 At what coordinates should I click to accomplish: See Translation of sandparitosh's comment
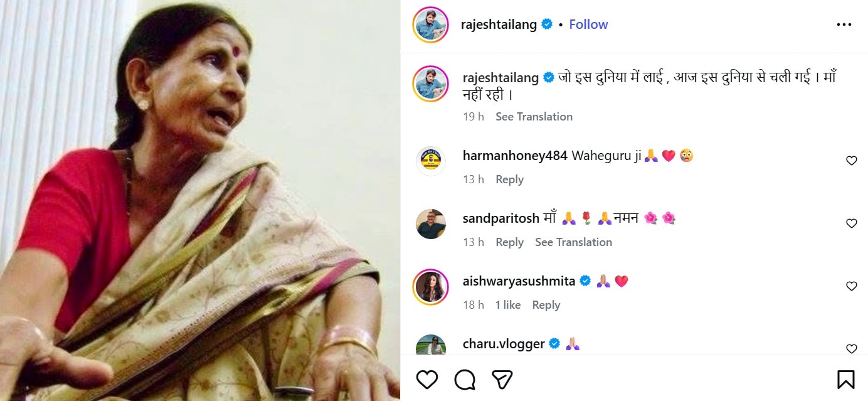point(573,242)
